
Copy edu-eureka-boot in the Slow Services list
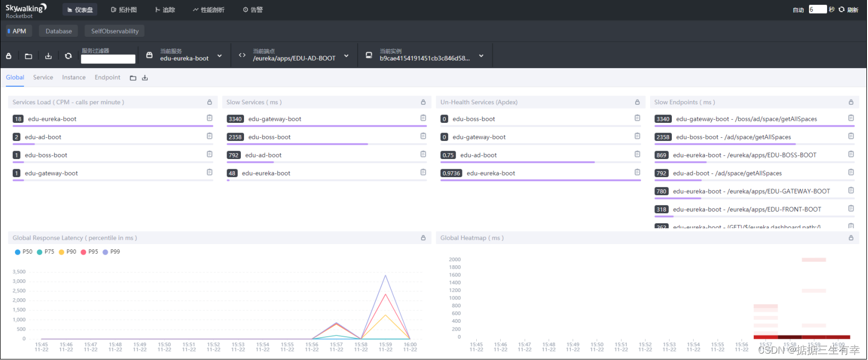coord(423,172)
